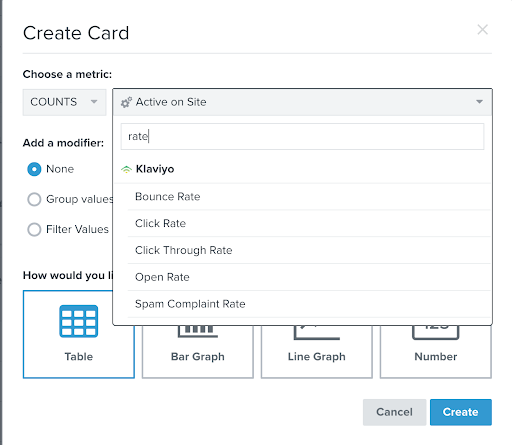Click the Active on Site metric selector

pyautogui.click(x=303, y=102)
